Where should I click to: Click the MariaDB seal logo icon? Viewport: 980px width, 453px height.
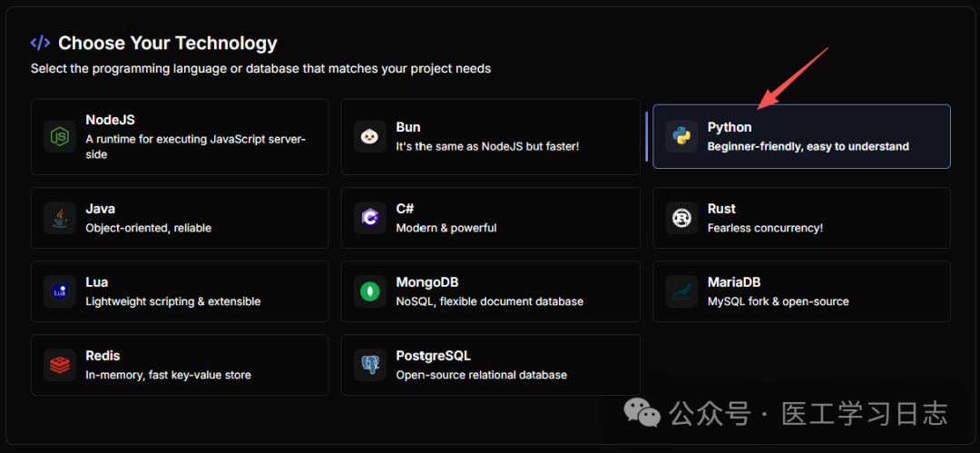681,291
